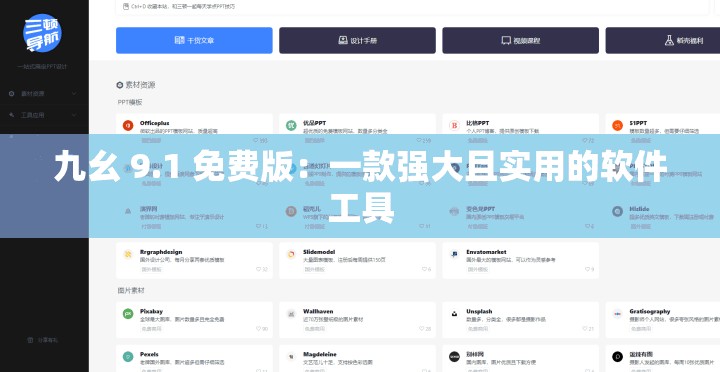Click the 素材资源 section heading
720x372 pixels.
(141, 85)
